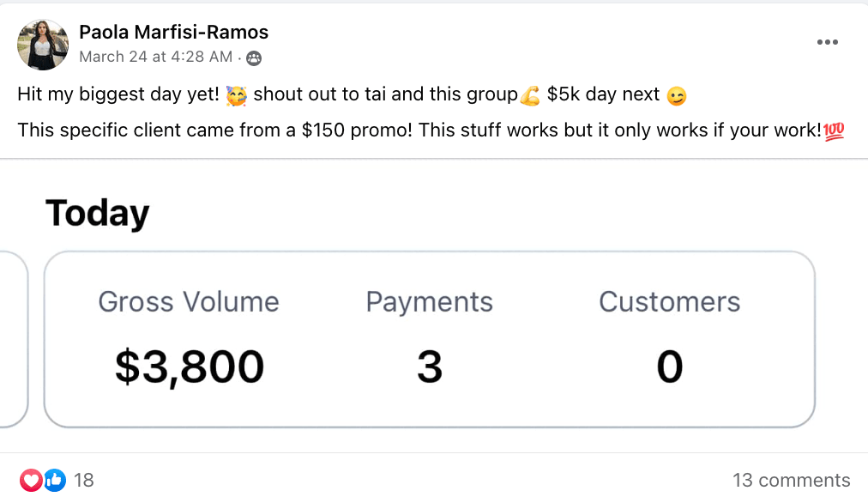Click the heart love reaction icon
Image resolution: width=868 pixels, height=503 pixels.
coord(31,480)
